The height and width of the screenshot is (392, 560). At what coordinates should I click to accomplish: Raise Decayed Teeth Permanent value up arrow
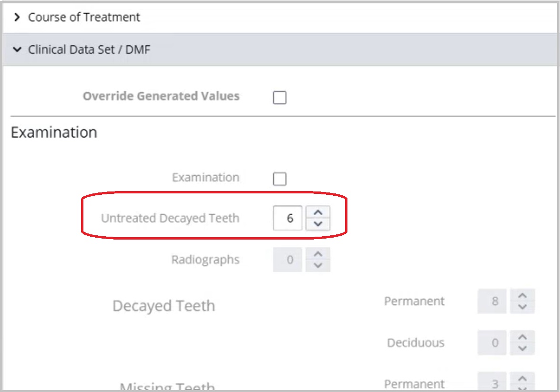coord(522,295)
